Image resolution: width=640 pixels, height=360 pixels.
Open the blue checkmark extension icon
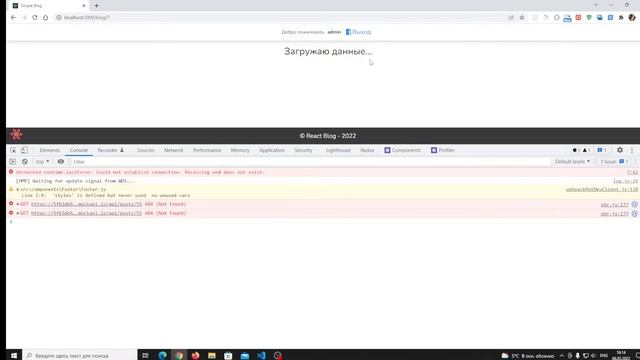pos(610,18)
